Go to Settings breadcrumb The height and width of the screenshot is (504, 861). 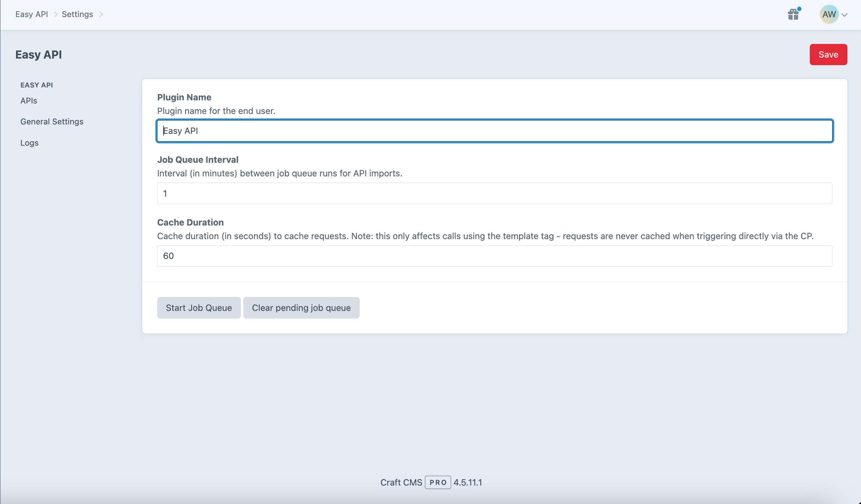pyautogui.click(x=77, y=14)
